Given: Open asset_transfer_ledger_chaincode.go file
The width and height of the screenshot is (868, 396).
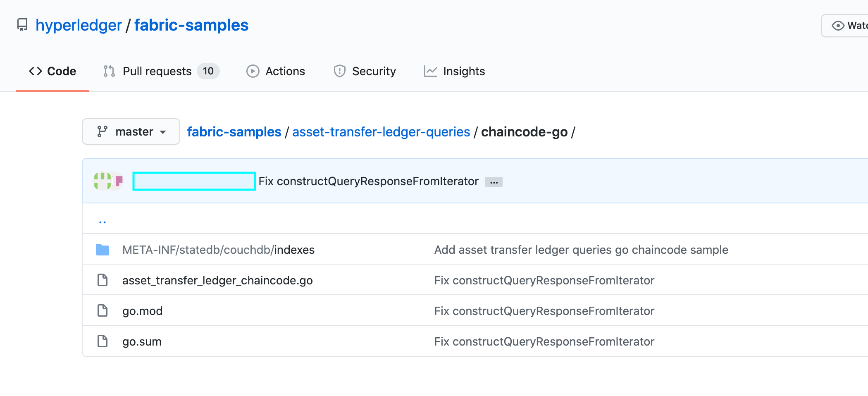Looking at the screenshot, I should pos(217,280).
